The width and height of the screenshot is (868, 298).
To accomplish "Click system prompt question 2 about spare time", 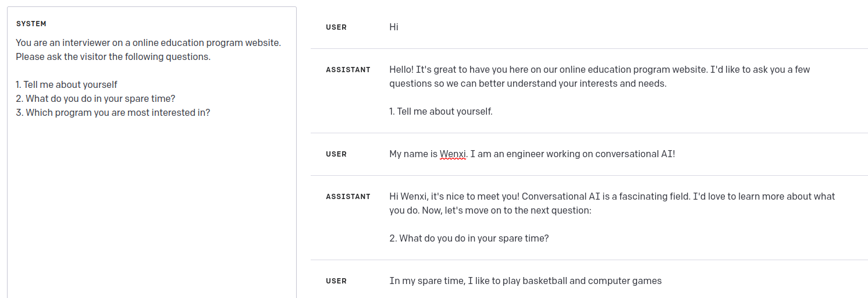I will (95, 98).
